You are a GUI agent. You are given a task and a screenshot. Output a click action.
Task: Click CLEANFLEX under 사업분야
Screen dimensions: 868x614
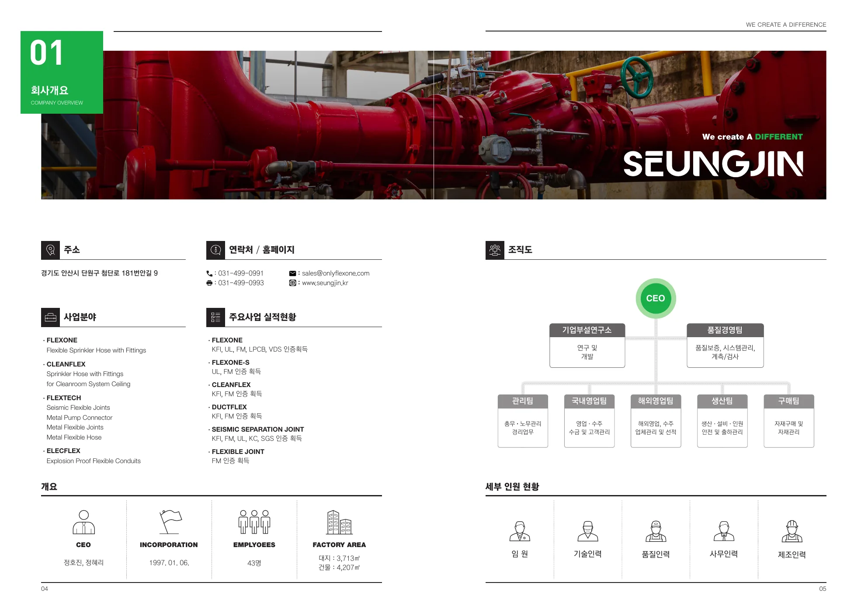click(66, 364)
